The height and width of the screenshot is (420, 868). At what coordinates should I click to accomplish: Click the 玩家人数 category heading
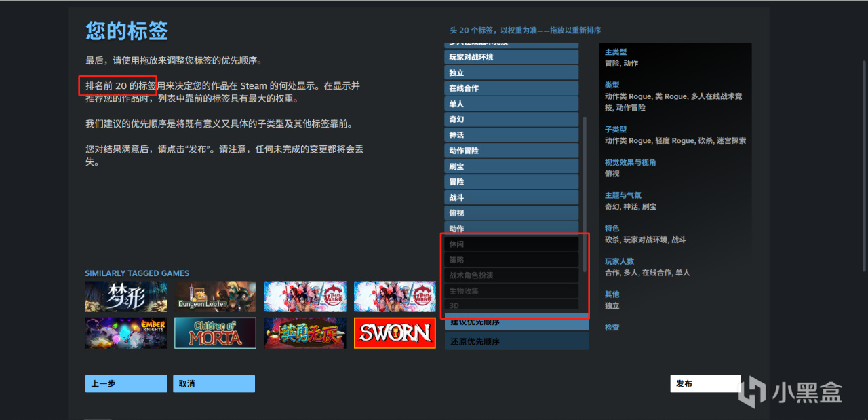(620, 261)
